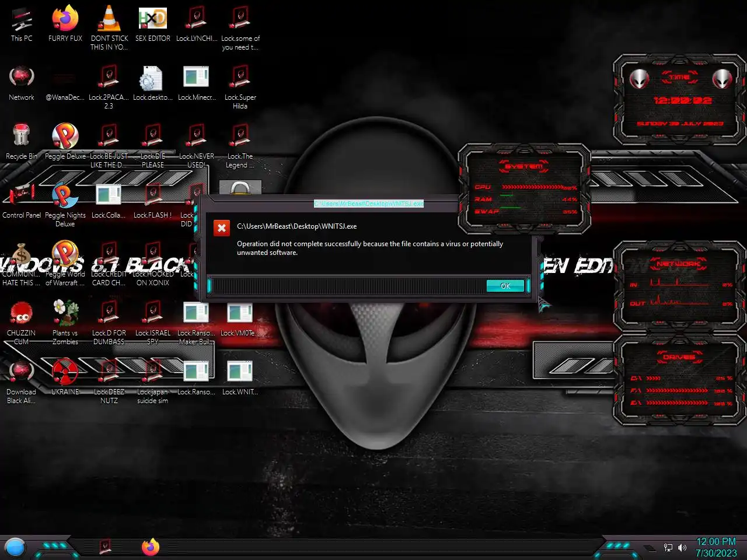The image size is (747, 560).
Task: Select the Lock.NEVER USED! file icon
Action: pyautogui.click(x=197, y=146)
